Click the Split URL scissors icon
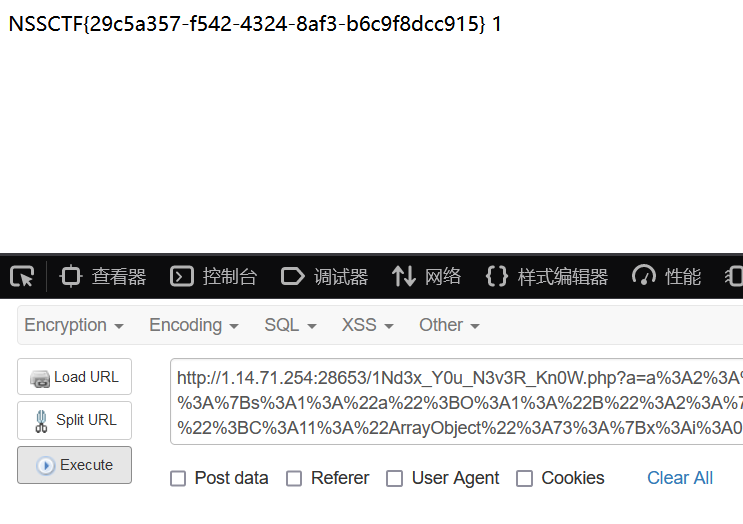 (41, 421)
